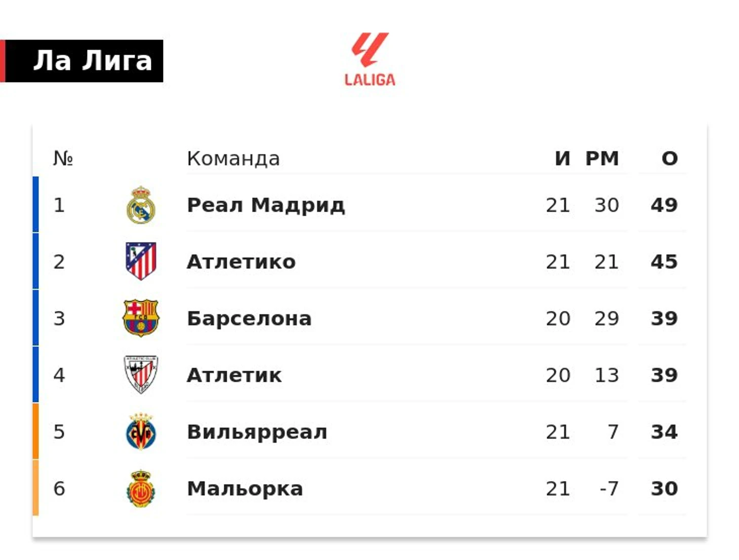This screenshot has height=560, width=739.
Task: Open the Барселона team link
Action: 249,318
